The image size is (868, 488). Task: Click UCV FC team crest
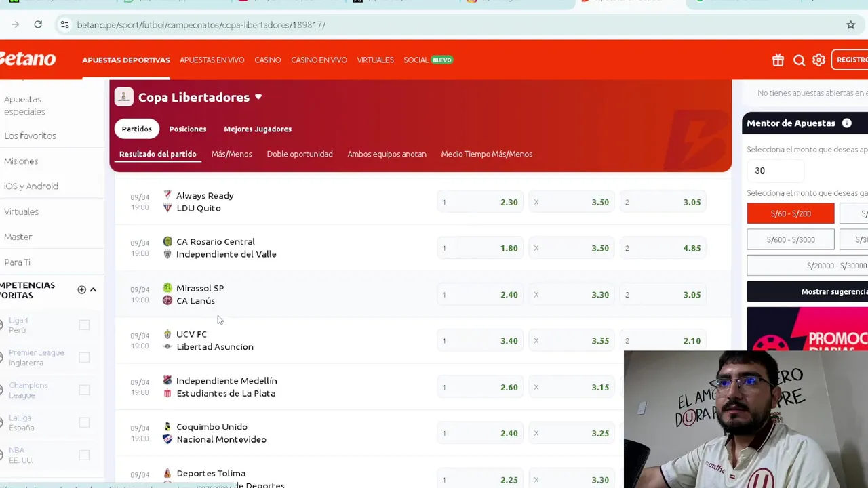point(167,334)
